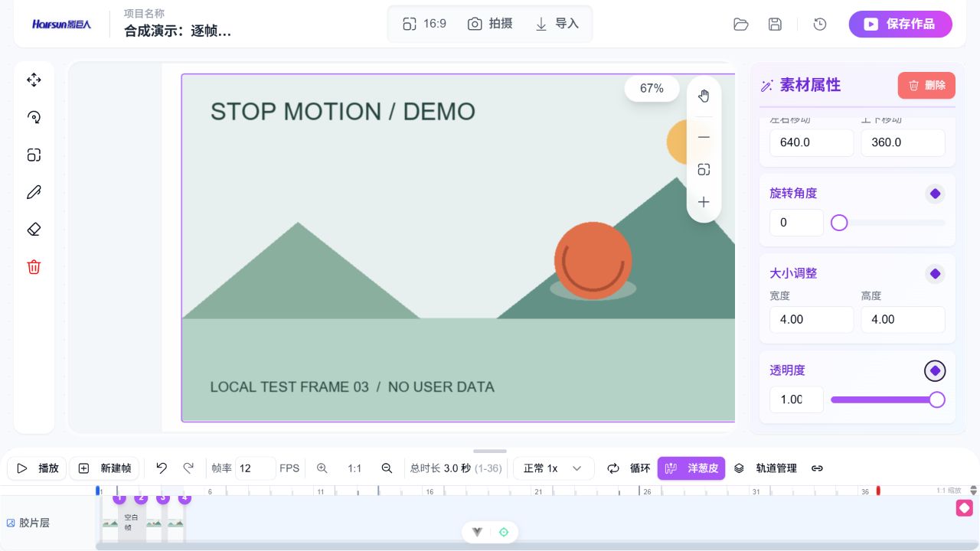Zoom out canvas with minus icon

coord(704,137)
